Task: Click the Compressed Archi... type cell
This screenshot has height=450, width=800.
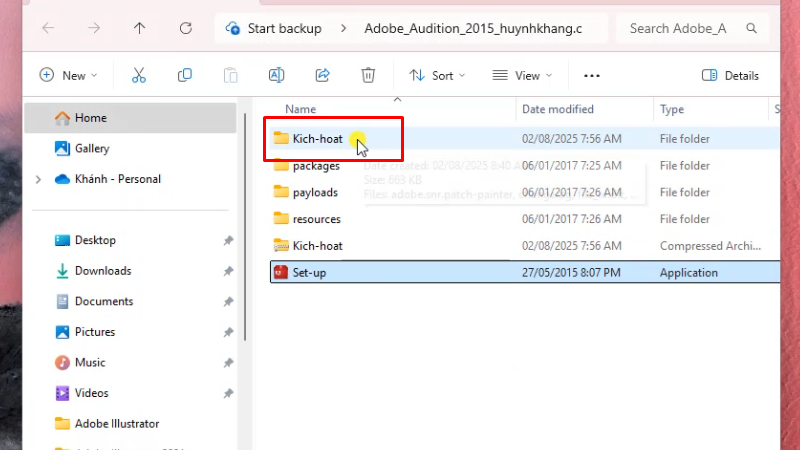Action: tap(710, 246)
